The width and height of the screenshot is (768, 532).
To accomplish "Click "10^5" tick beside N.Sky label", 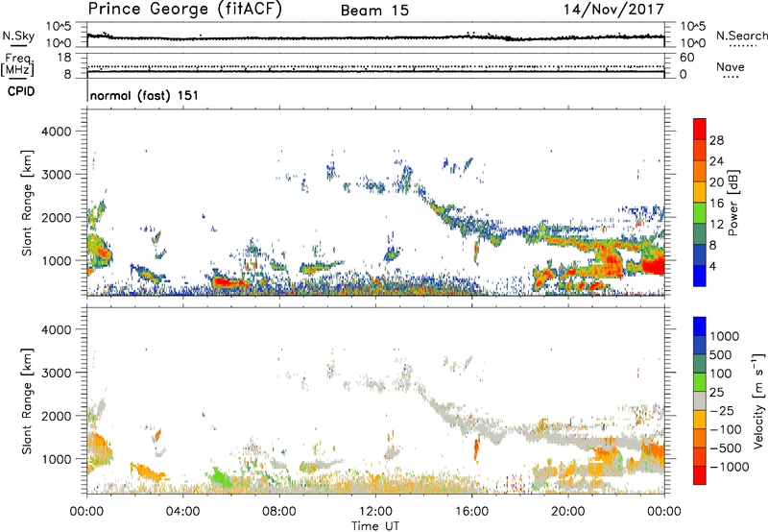I will (x=59, y=27).
